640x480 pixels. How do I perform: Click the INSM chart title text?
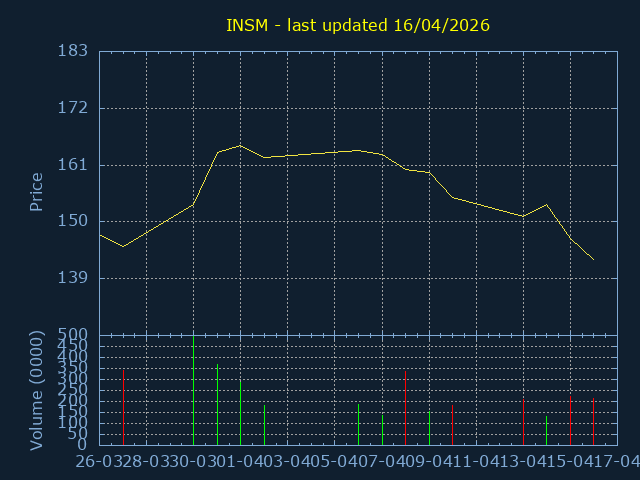pos(358,24)
